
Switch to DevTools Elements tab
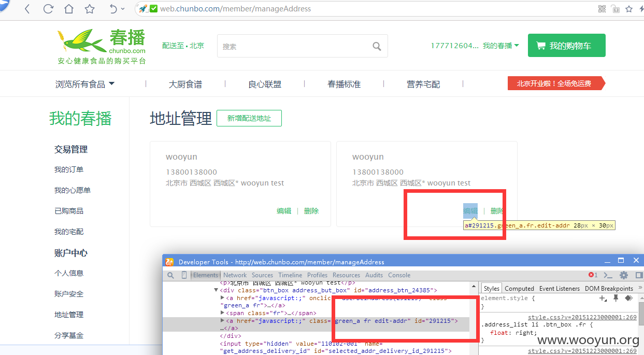(x=206, y=275)
